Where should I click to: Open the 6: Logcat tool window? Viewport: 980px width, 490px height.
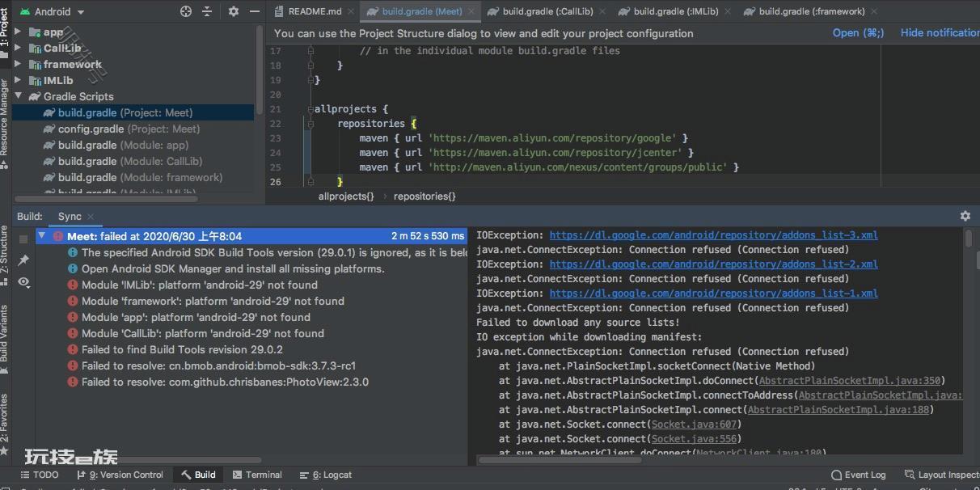(x=325, y=475)
